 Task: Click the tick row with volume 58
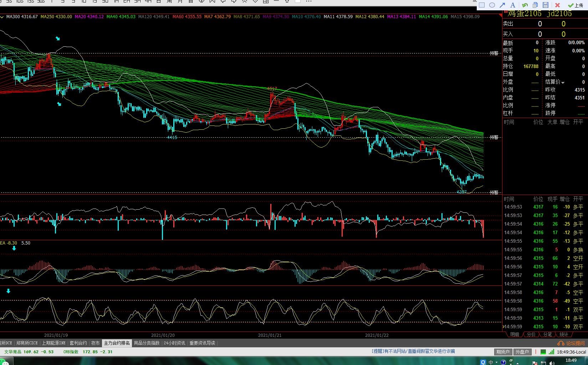click(544, 301)
